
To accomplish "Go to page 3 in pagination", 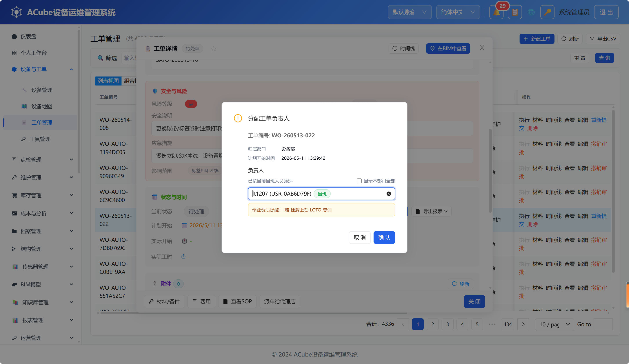I will [447, 324].
